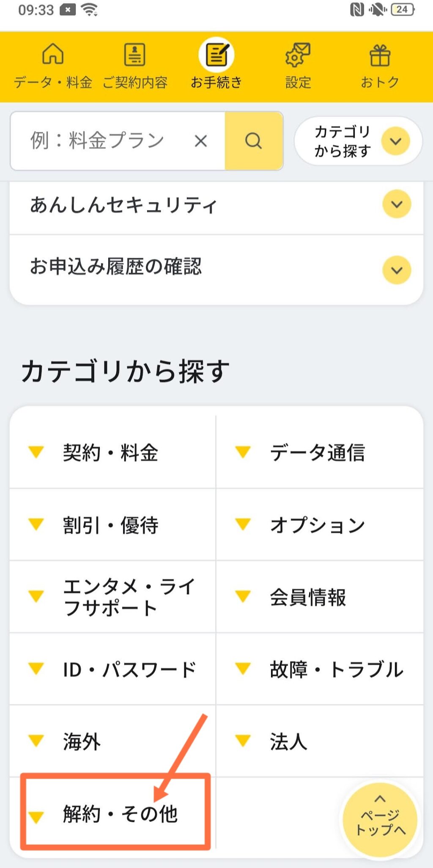Screen dimensions: 433x868
Task: Click the 例：料金プラン search input field
Action: click(x=101, y=141)
